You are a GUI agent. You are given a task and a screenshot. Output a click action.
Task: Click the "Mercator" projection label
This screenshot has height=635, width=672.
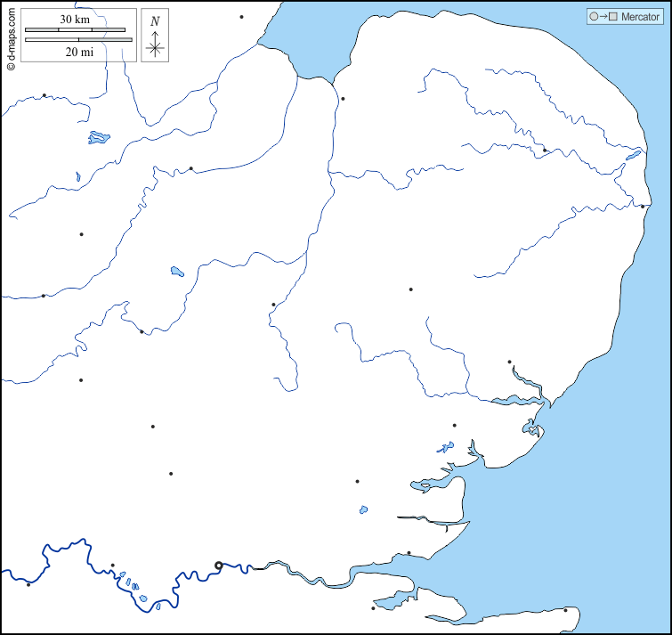coord(640,17)
